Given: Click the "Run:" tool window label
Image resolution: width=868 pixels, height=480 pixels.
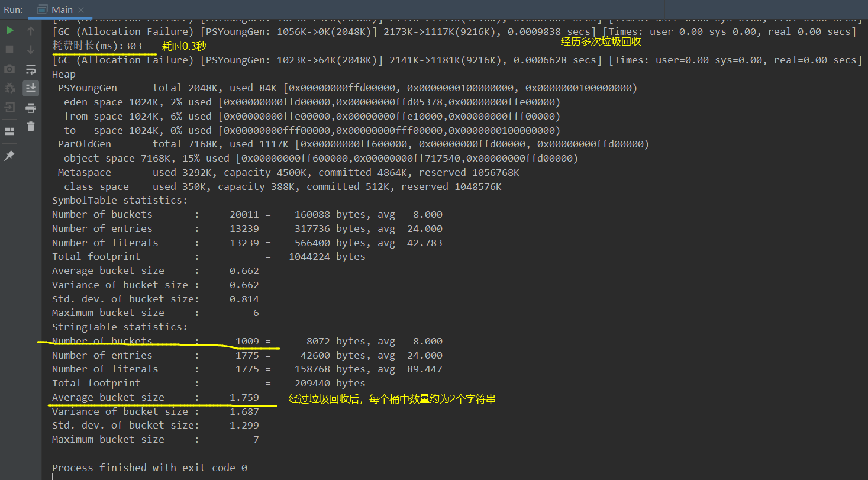Looking at the screenshot, I should pos(13,9).
